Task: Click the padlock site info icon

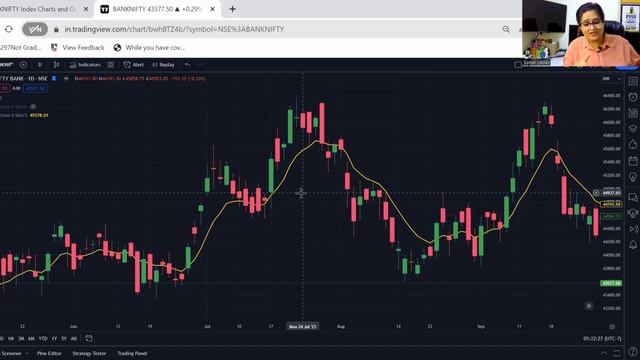Action: [x=56, y=29]
